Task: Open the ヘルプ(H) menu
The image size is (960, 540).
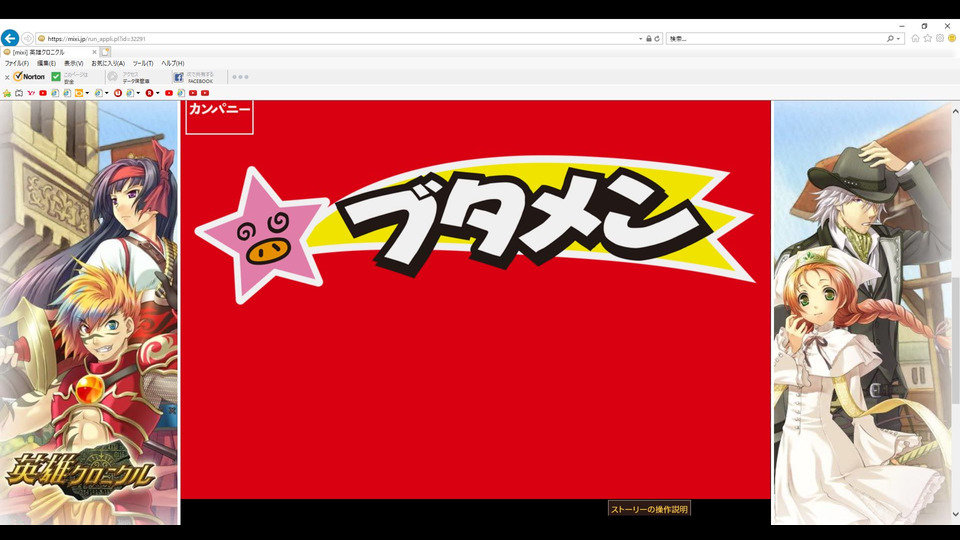Action: [x=173, y=63]
